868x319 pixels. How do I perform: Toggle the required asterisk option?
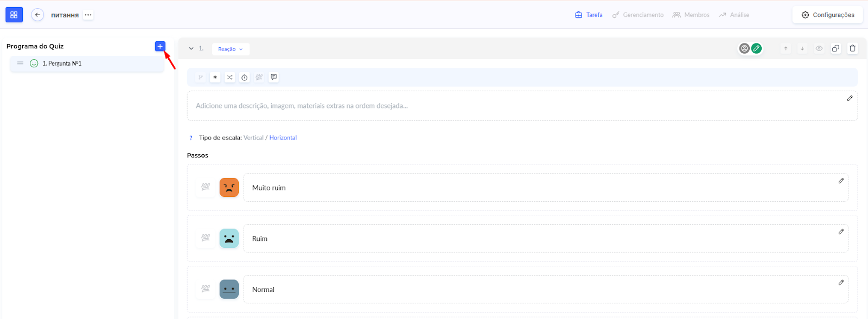[215, 78]
